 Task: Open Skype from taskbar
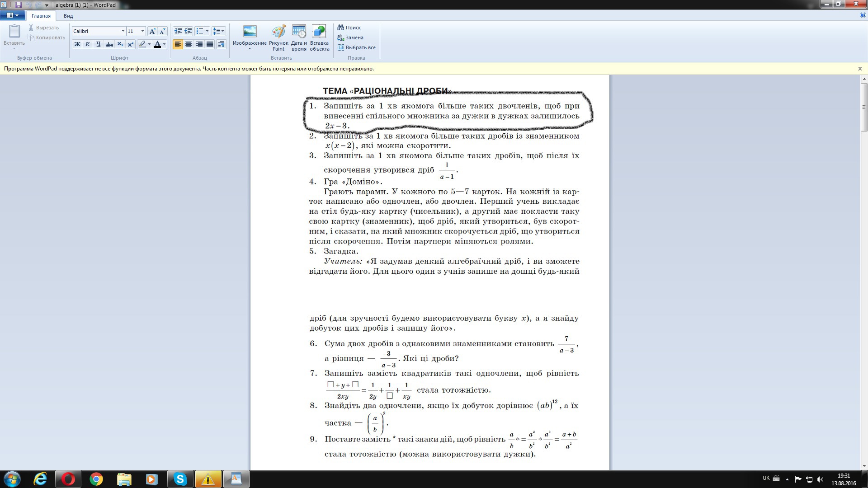[180, 479]
